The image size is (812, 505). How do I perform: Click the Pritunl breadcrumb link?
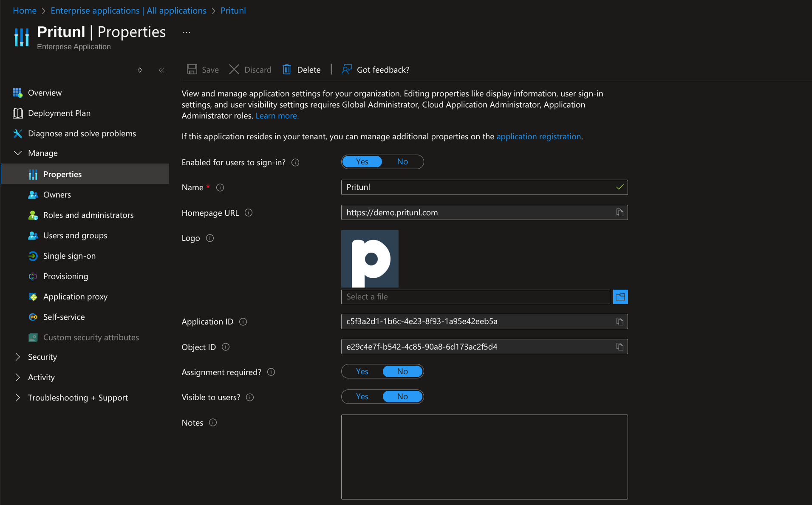[x=233, y=11]
